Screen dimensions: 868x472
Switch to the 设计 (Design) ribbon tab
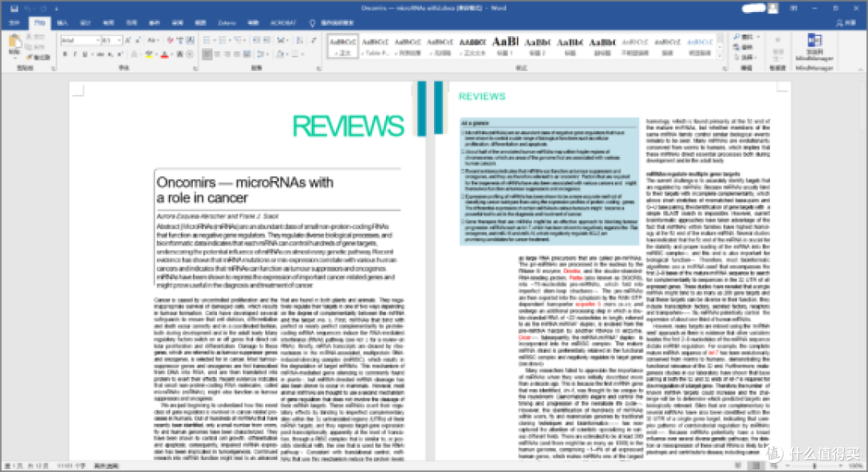coord(85,23)
